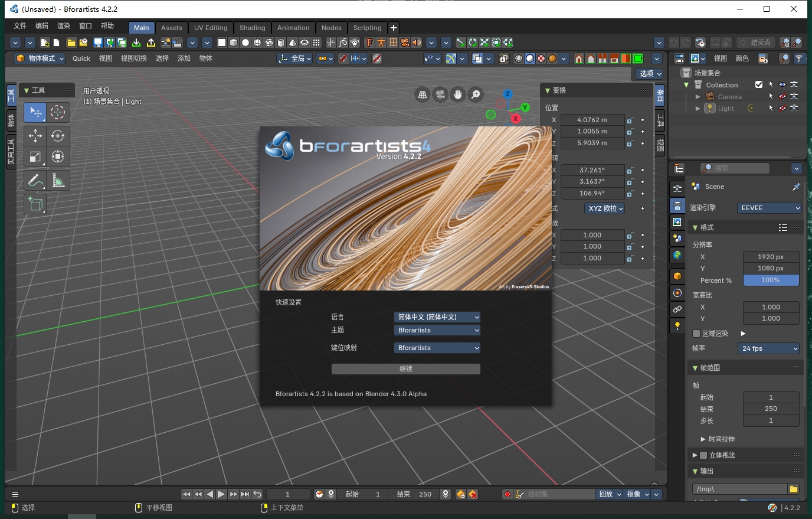This screenshot has height=519, width=812.
Task: Uncheck the Collection checkbox in the outliner
Action: click(758, 84)
